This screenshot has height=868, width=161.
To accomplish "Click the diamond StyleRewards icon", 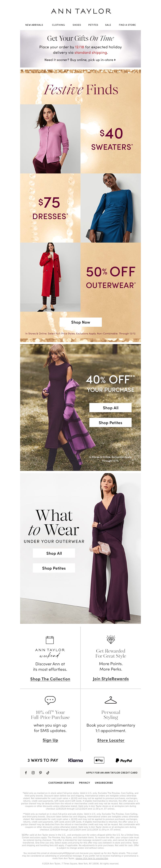I will [x=111, y=639].
